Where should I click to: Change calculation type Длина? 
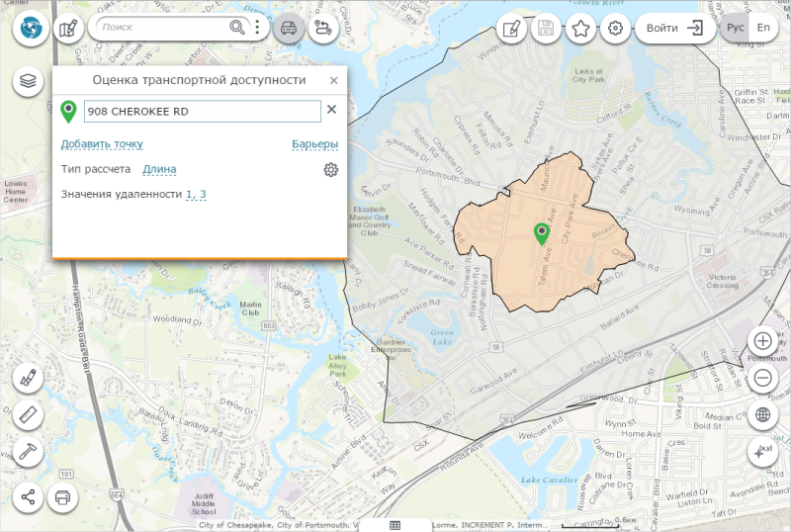(x=159, y=169)
